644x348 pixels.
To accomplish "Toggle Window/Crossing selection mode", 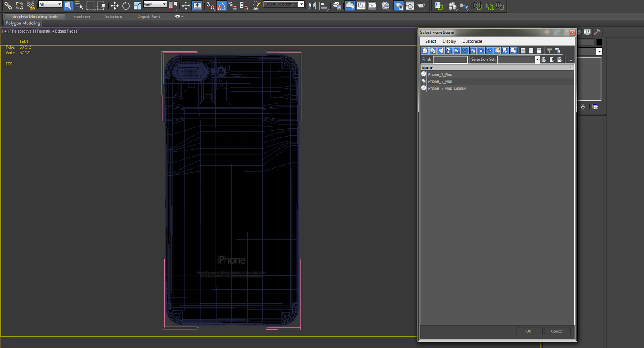I will point(102,6).
